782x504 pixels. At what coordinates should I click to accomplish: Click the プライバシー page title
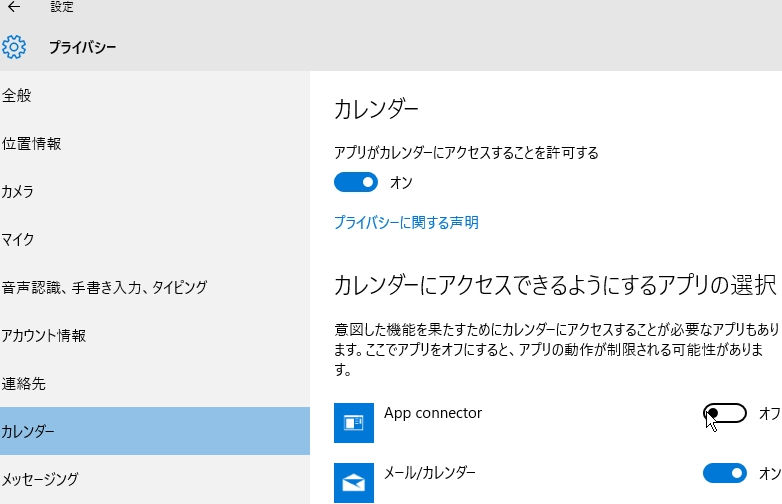tap(82, 47)
